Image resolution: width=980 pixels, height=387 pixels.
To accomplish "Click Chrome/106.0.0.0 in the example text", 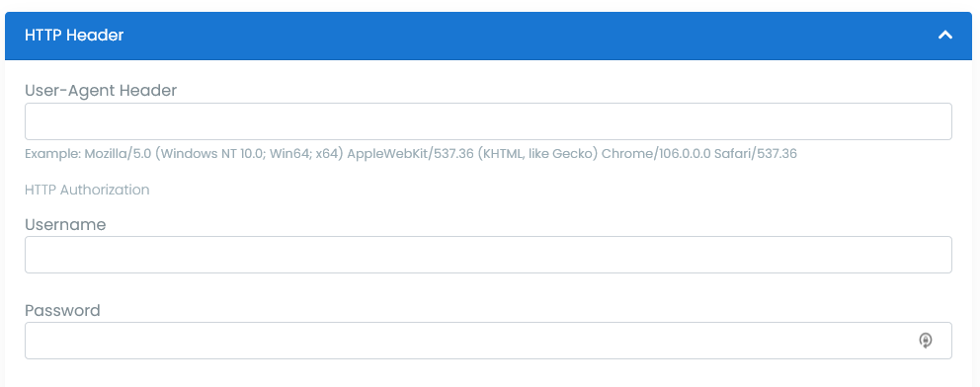I will coord(656,154).
